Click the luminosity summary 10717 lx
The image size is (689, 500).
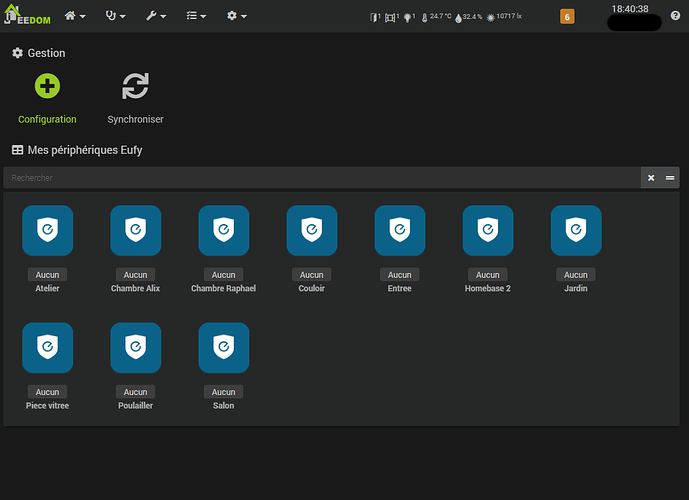pyautogui.click(x=504, y=17)
